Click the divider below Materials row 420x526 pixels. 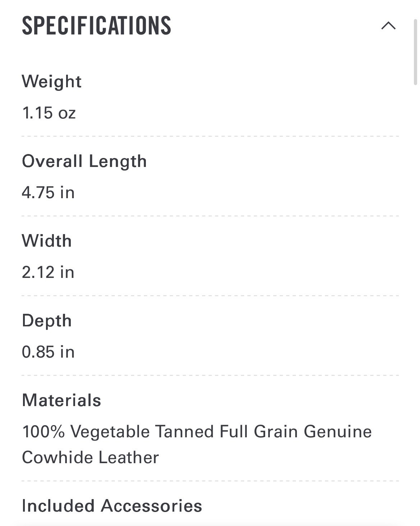tap(210, 481)
